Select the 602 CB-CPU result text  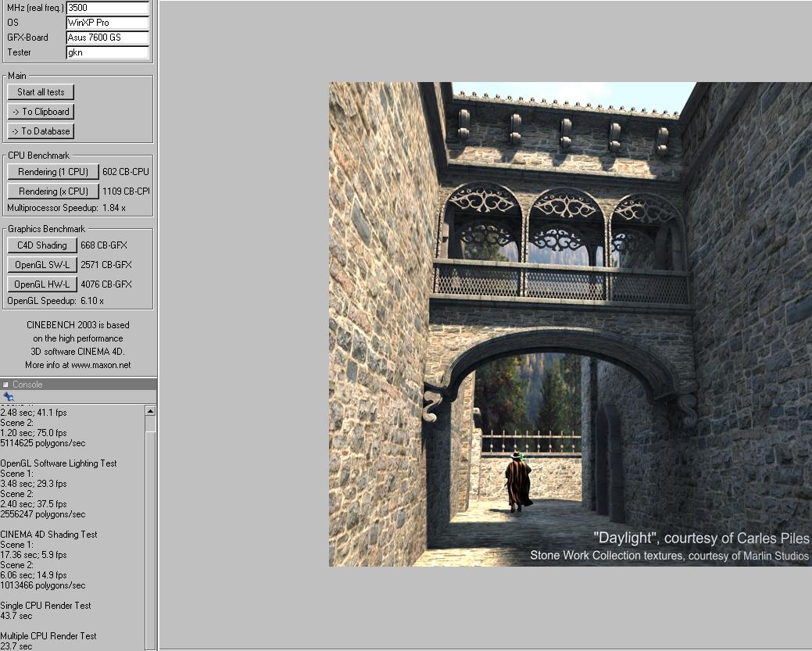(126, 172)
